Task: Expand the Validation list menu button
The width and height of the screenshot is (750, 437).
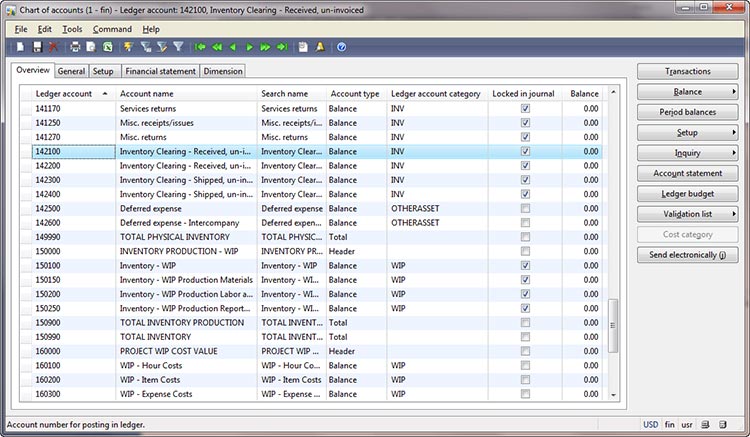Action: tap(687, 214)
